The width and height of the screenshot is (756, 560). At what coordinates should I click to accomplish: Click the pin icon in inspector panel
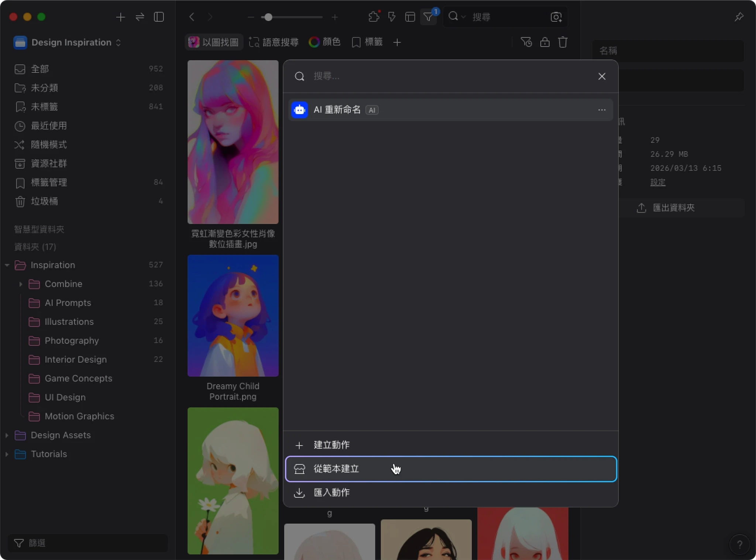[739, 17]
